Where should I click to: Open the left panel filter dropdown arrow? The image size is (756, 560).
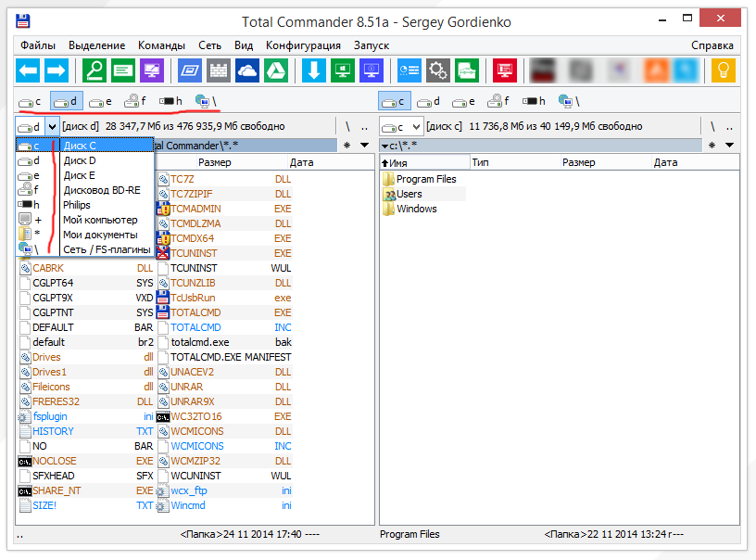click(x=363, y=145)
